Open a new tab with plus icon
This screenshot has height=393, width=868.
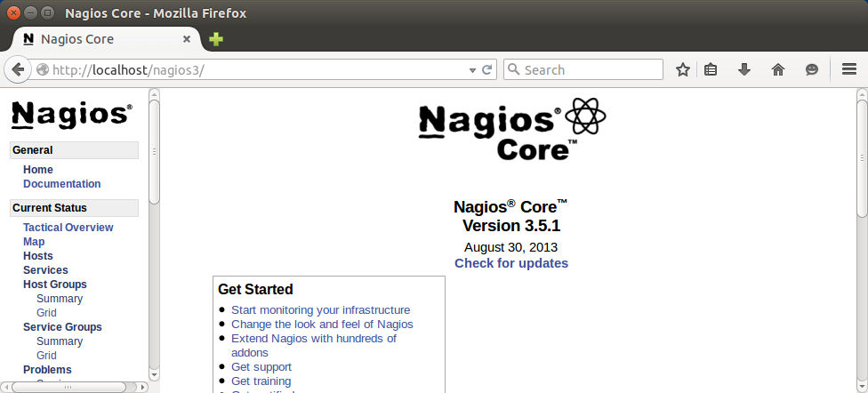point(216,39)
